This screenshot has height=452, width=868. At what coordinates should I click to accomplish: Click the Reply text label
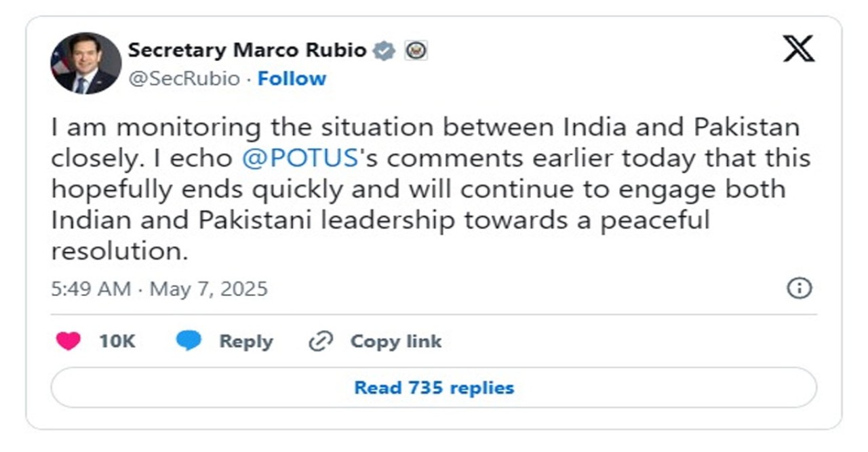[246, 342]
